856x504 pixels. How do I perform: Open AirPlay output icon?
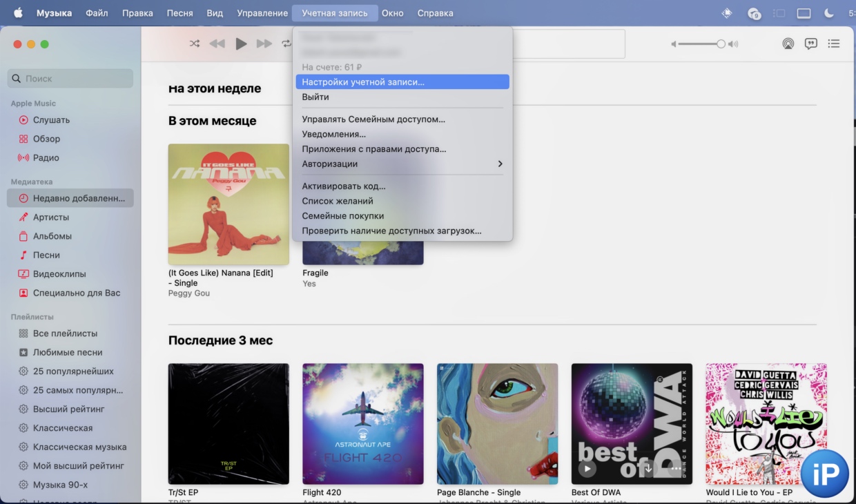coord(788,43)
